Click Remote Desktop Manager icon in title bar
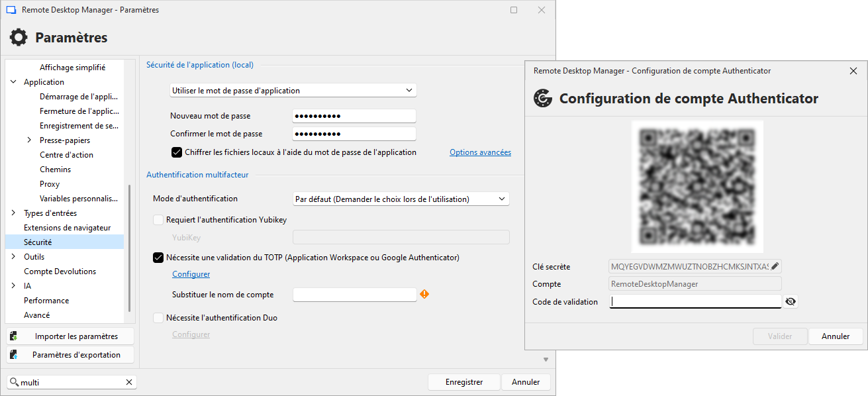 (11, 10)
